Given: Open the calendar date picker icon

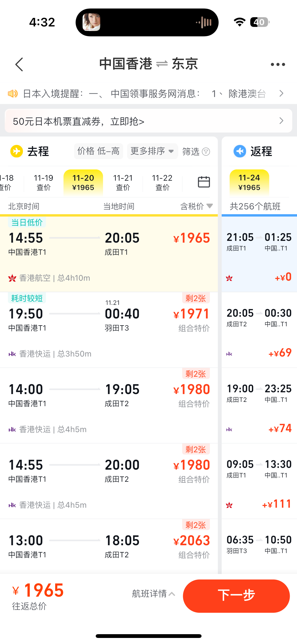Looking at the screenshot, I should tap(204, 182).
